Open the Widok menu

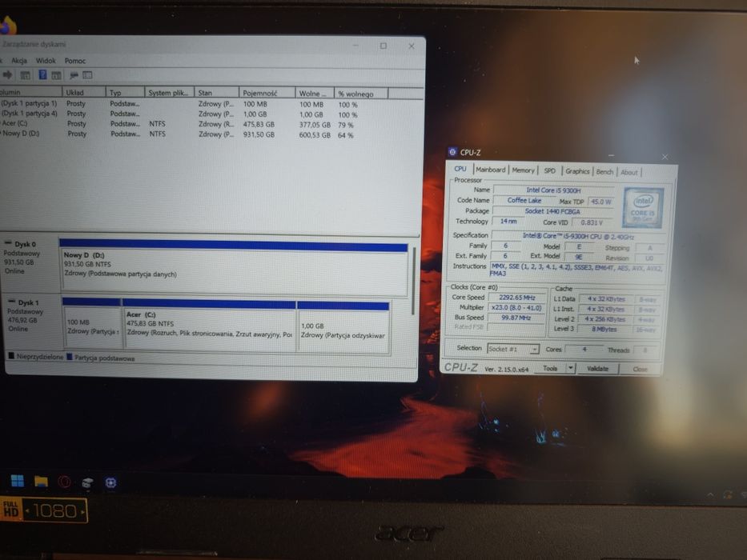click(46, 61)
